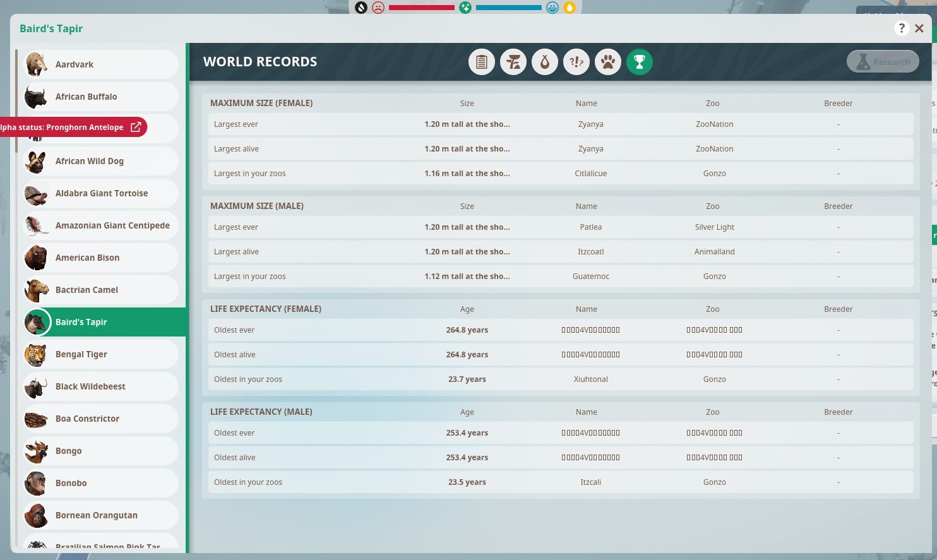The image size is (937, 560).
Task: Click the yellow droplet icon in top bar
Action: pyautogui.click(x=570, y=8)
